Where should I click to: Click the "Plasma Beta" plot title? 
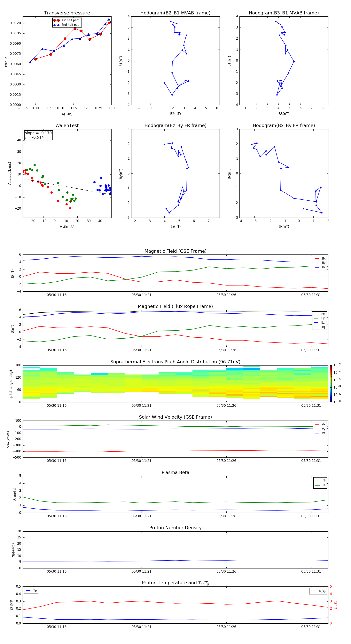[175, 473]
